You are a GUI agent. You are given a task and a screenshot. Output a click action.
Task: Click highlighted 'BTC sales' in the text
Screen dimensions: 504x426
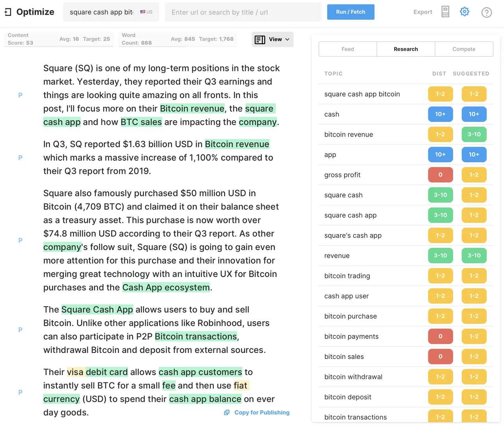pos(141,122)
